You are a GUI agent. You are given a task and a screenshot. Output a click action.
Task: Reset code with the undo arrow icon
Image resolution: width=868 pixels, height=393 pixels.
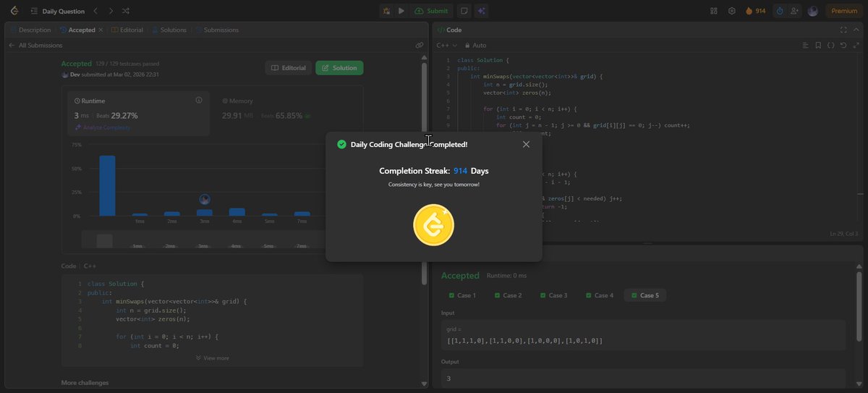[x=843, y=45]
